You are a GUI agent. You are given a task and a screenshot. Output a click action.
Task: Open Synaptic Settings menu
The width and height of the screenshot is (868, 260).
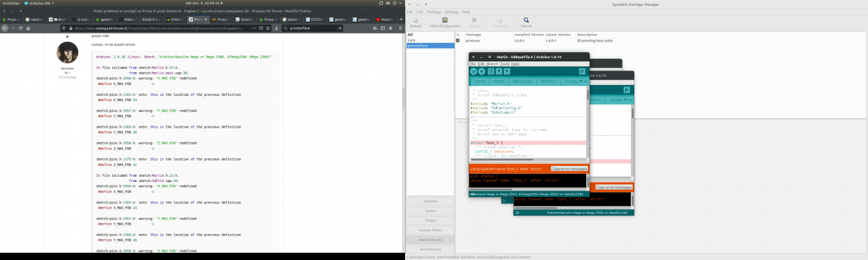[451, 12]
